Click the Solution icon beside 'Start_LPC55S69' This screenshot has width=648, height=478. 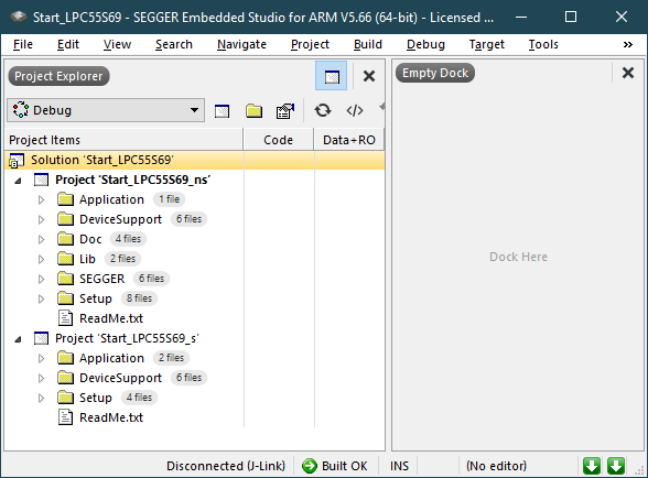coord(17,160)
